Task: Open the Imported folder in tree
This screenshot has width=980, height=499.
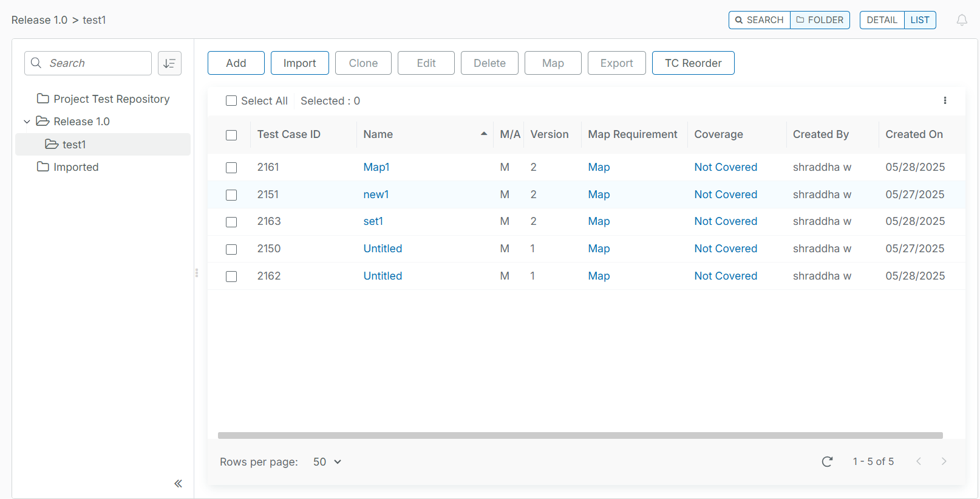Action: tap(75, 167)
